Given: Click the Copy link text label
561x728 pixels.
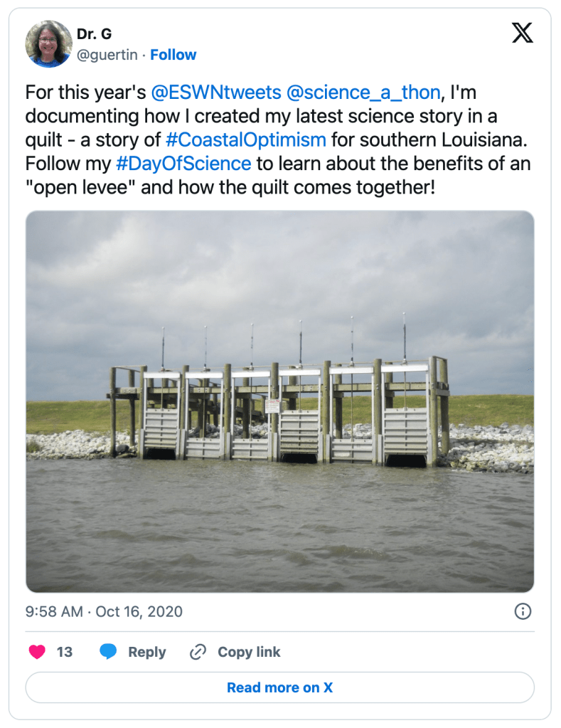Looking at the screenshot, I should (x=249, y=652).
